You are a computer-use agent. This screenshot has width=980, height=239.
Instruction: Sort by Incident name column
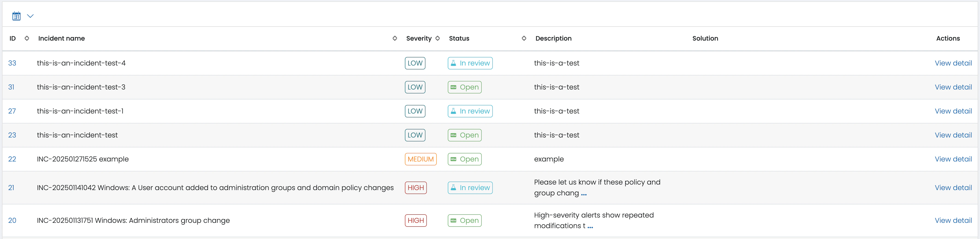pos(395,39)
